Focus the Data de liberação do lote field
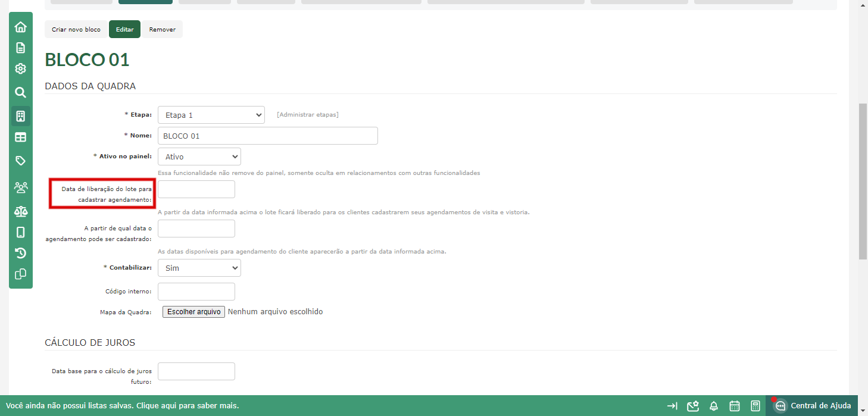The height and width of the screenshot is (416, 868). [x=196, y=189]
